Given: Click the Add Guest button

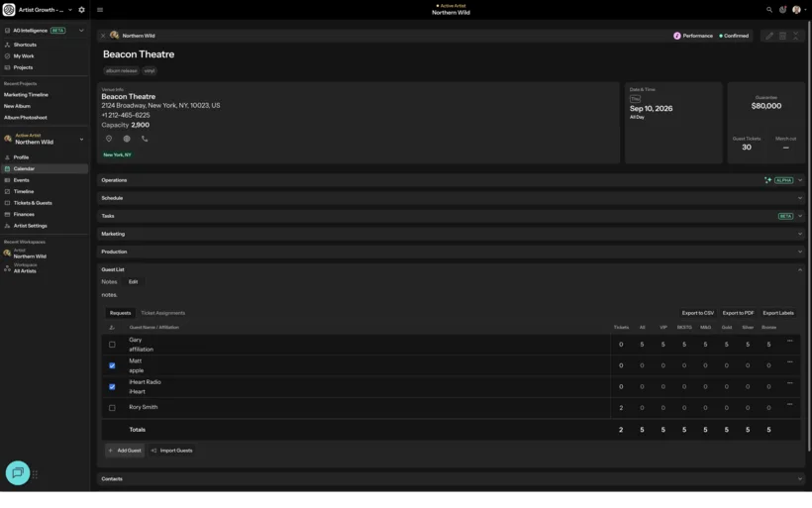Looking at the screenshot, I should [125, 451].
